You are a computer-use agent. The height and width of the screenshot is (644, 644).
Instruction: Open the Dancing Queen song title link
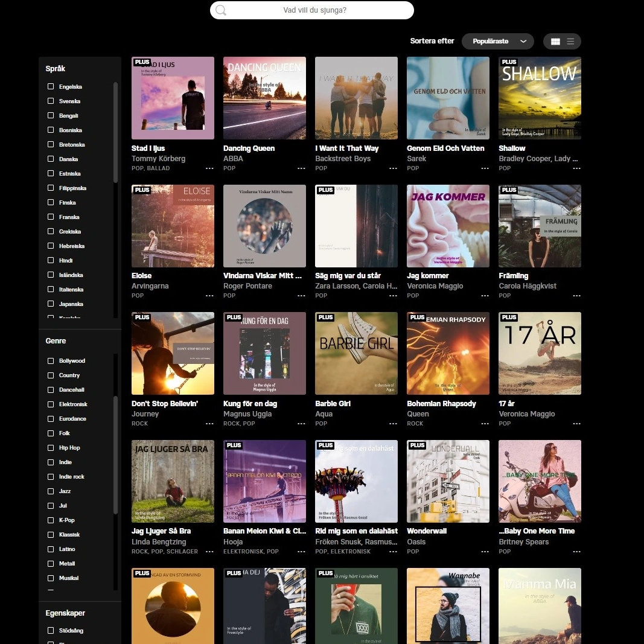(x=249, y=148)
